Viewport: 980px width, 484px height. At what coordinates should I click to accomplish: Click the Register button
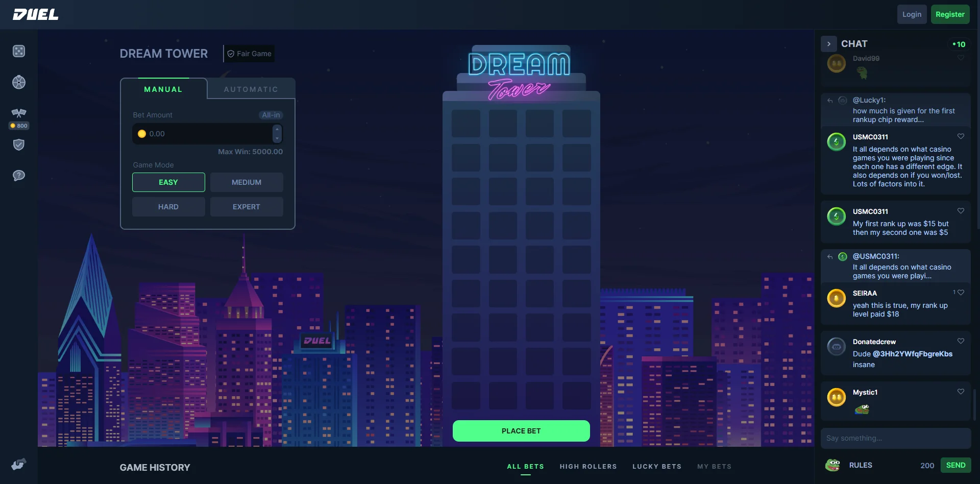[x=949, y=14]
